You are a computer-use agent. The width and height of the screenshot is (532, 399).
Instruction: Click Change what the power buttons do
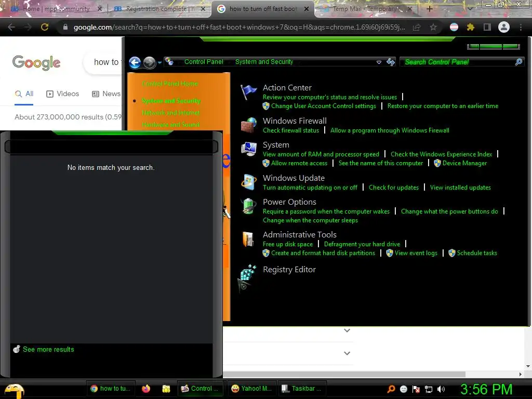click(449, 211)
